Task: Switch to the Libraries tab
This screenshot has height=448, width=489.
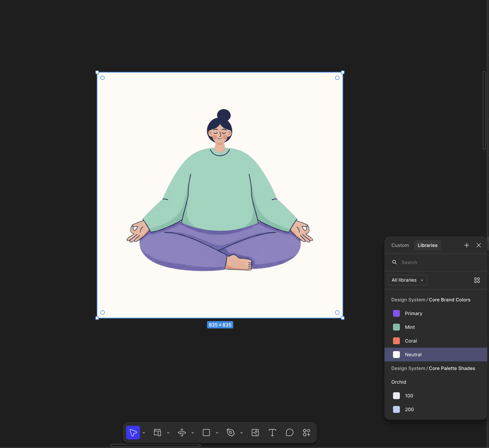Action: tap(427, 245)
